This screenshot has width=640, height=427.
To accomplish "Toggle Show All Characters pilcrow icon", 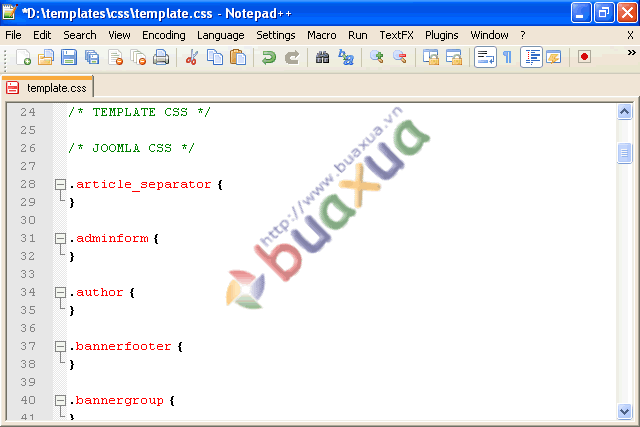I will (x=507, y=57).
